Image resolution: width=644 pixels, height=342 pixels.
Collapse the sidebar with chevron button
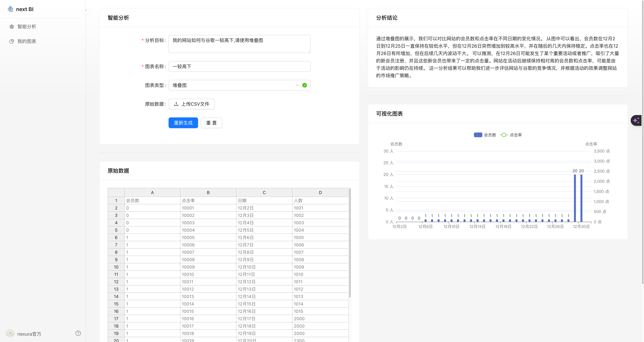(86, 10)
